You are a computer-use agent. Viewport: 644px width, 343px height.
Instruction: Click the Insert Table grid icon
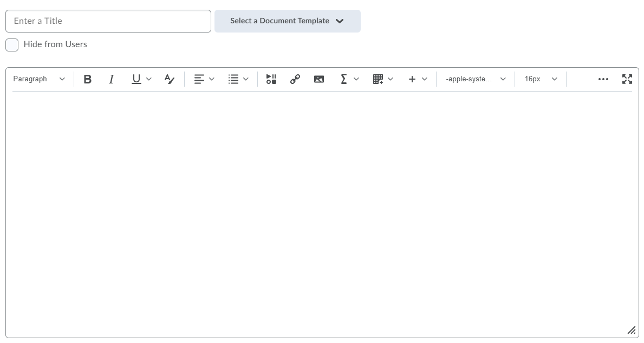click(x=378, y=79)
